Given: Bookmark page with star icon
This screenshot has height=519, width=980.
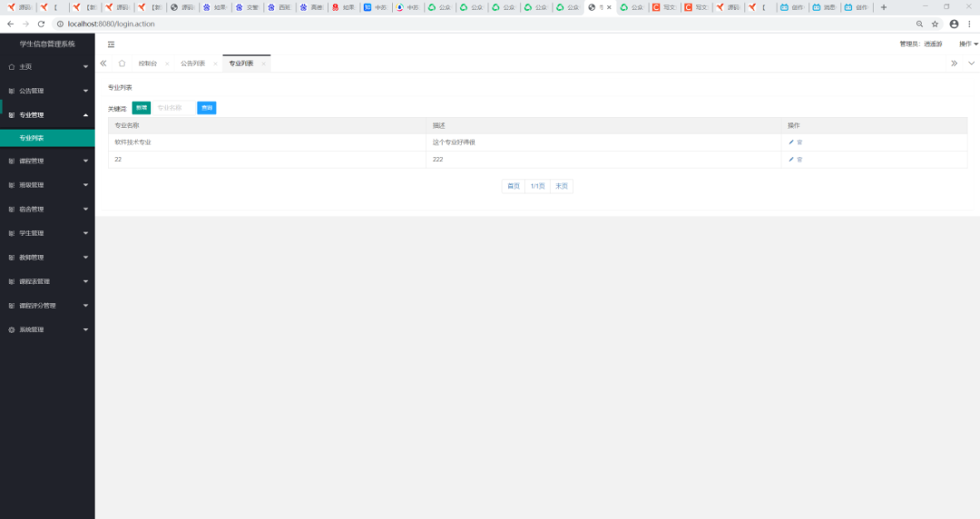Looking at the screenshot, I should tap(935, 24).
